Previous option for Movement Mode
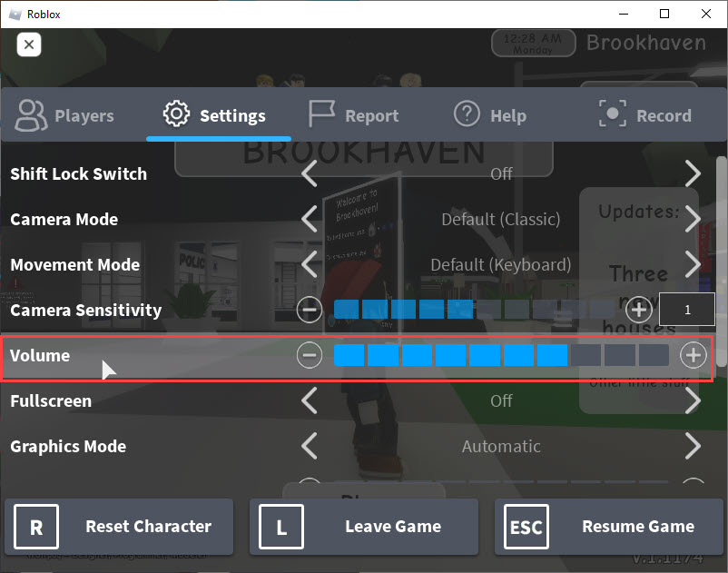This screenshot has height=573, width=728. (x=310, y=264)
